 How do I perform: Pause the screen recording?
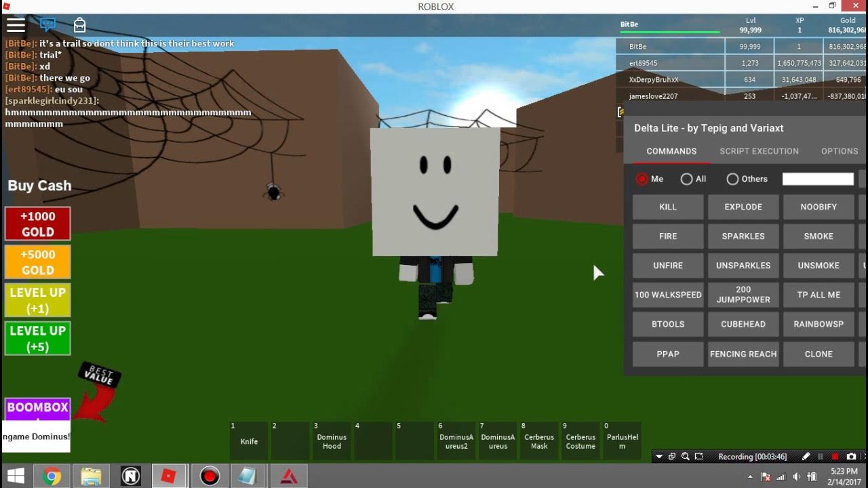[x=821, y=457]
